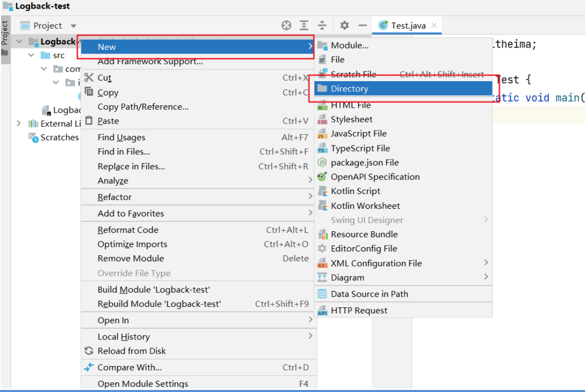The height and width of the screenshot is (392, 585).
Task: Click the Expand All toolbar icon
Action: (x=304, y=26)
